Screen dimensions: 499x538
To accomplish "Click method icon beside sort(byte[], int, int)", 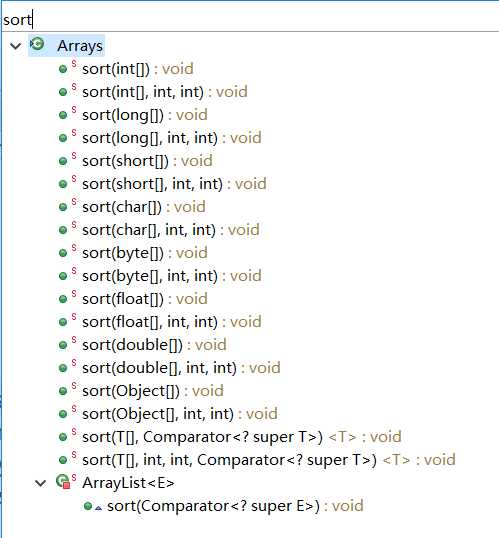I will click(63, 277).
